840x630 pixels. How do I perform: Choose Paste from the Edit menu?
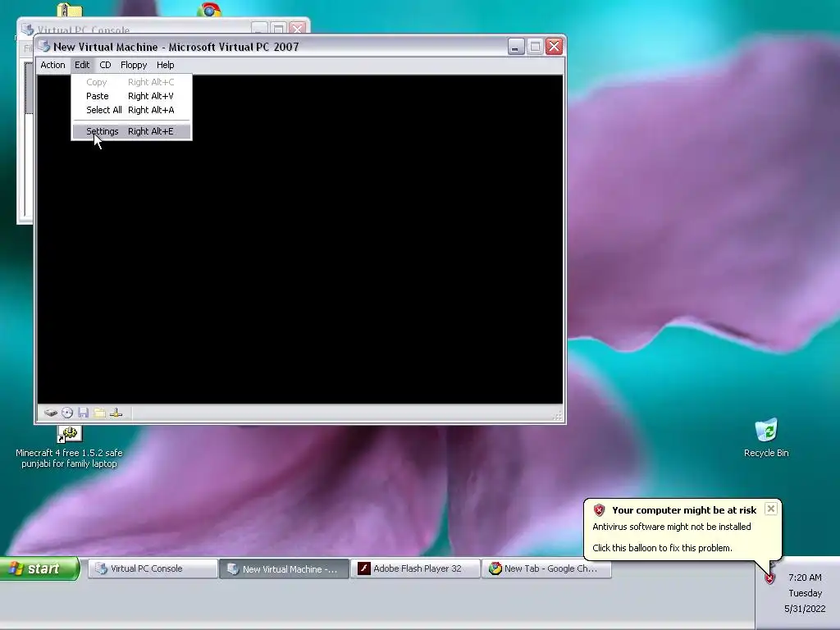(x=131, y=96)
